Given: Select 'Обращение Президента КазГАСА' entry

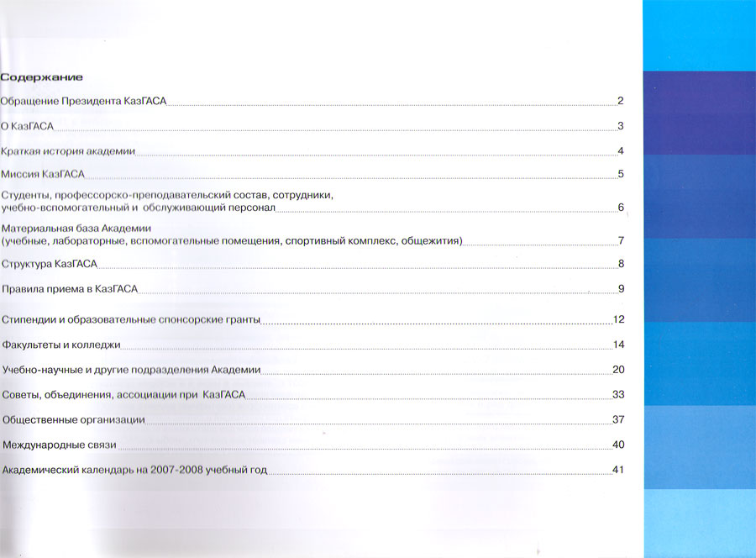Looking at the screenshot, I should pyautogui.click(x=83, y=101).
